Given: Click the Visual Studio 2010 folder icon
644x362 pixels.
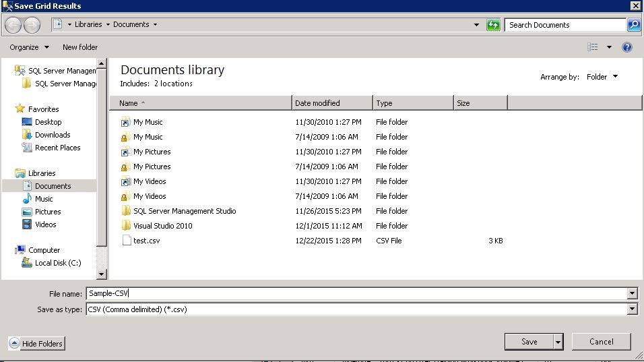Looking at the screenshot, I should click(126, 225).
